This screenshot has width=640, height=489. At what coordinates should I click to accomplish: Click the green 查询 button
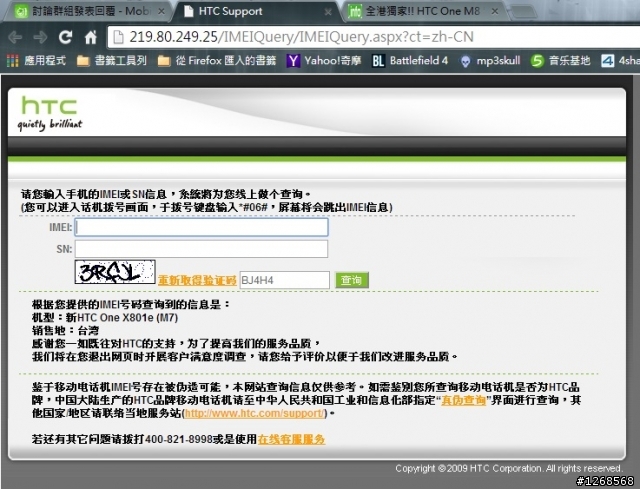[351, 280]
